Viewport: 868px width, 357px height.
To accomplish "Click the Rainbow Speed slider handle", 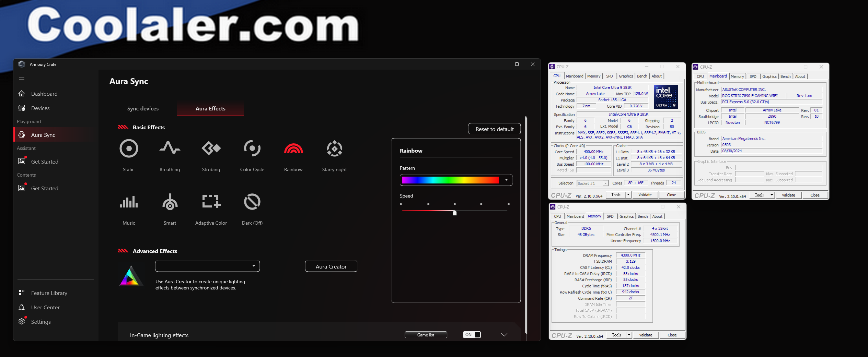I will tap(455, 213).
